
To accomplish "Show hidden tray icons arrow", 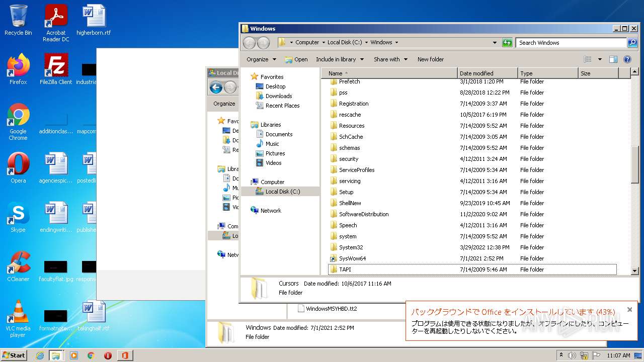I will 561,355.
